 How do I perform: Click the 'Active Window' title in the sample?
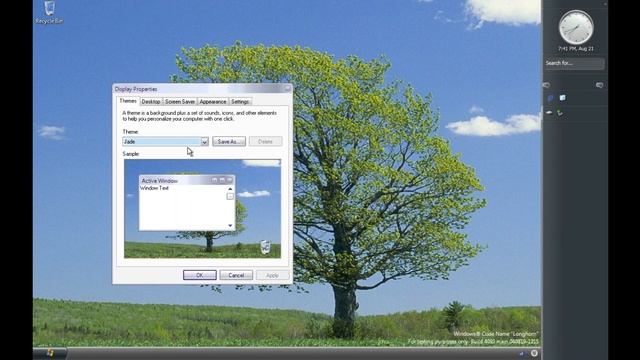click(160, 180)
